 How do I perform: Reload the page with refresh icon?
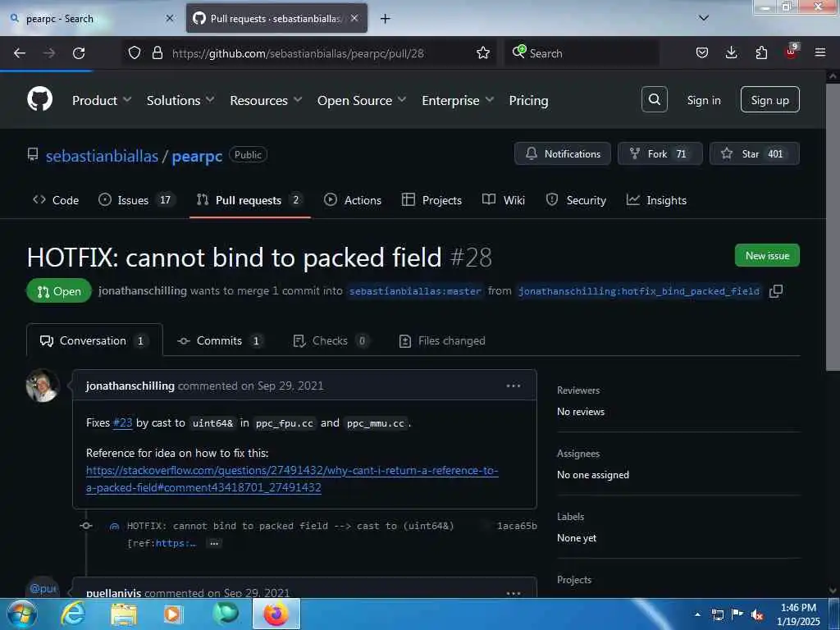coord(79,53)
